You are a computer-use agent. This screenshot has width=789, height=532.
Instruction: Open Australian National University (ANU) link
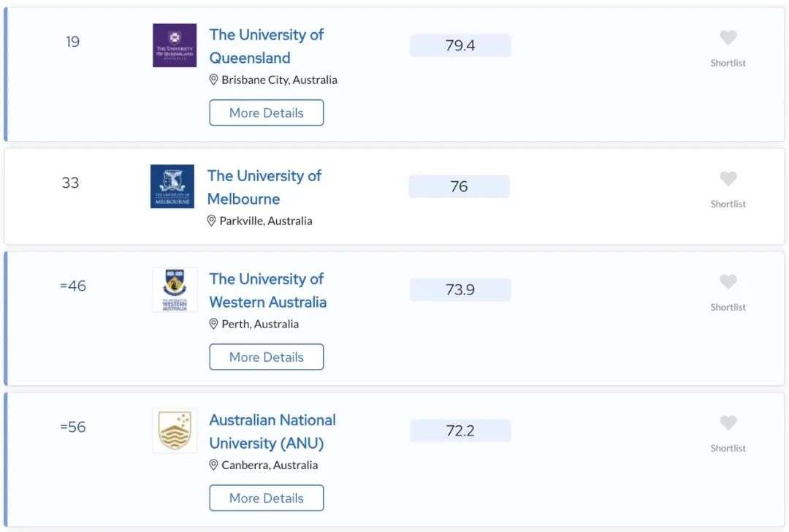pyautogui.click(x=272, y=431)
